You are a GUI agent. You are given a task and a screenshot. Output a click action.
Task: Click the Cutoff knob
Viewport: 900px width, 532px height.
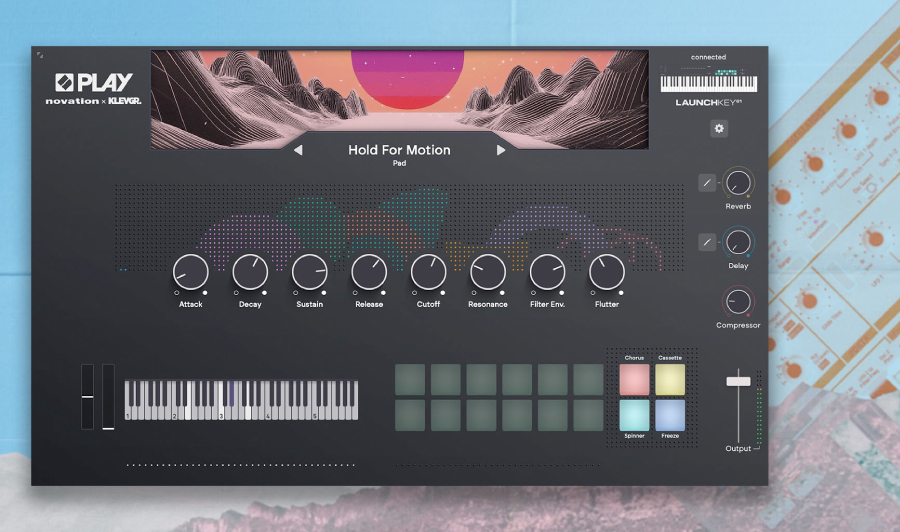(x=428, y=272)
